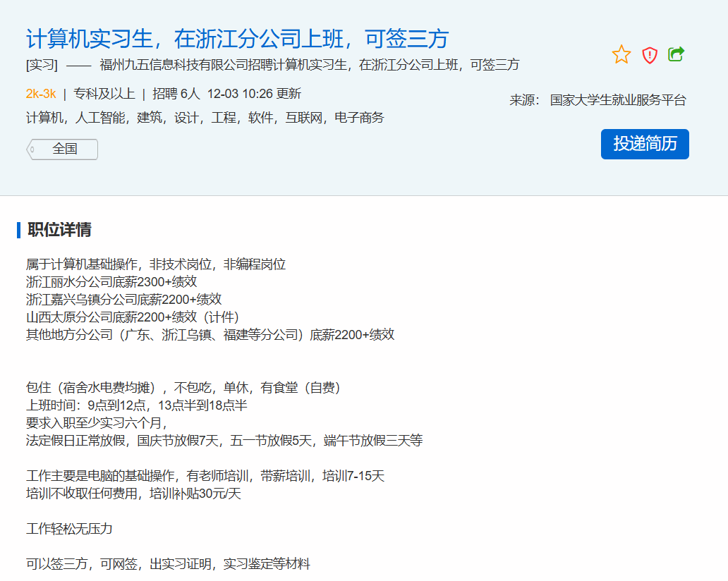Click the [实习] job type label
Viewport: 728px width, 581px height.
pos(42,65)
